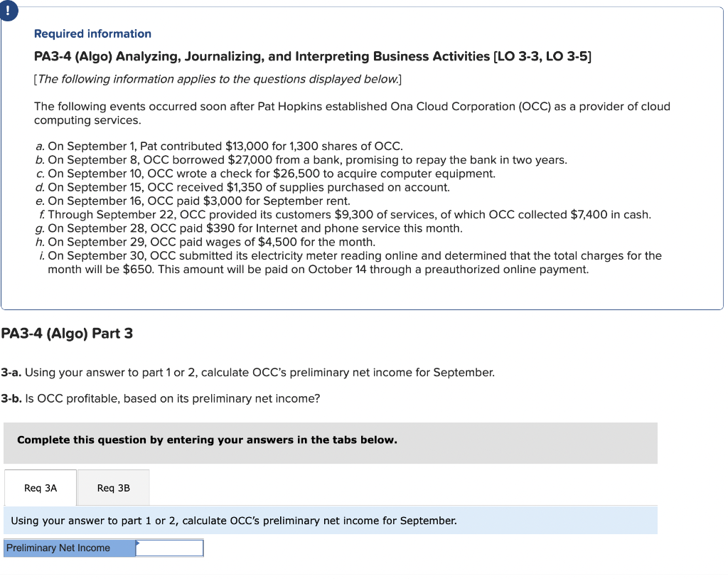Select the Req 3A tab
This screenshot has height=579, width=728.
coord(40,487)
